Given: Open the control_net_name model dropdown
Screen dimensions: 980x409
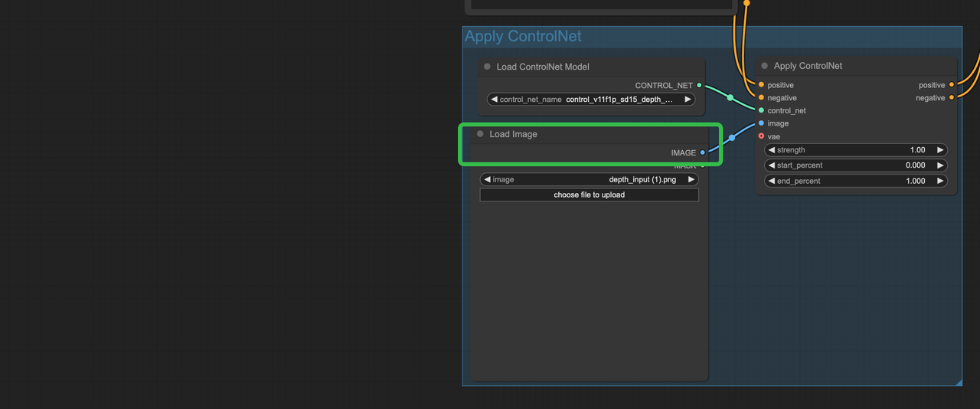Looking at the screenshot, I should coord(590,100).
